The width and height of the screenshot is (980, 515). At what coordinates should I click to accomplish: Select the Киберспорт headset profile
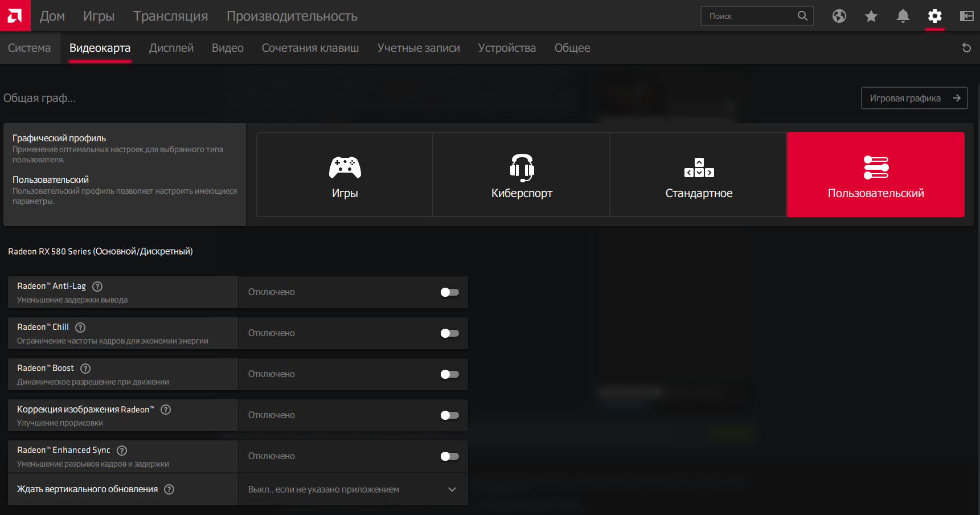[x=522, y=175]
